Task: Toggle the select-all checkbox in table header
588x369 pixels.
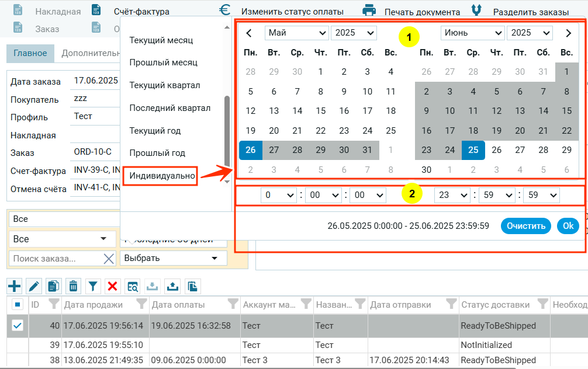Action: (18, 304)
